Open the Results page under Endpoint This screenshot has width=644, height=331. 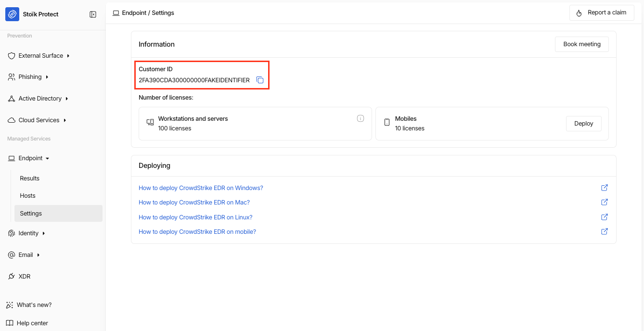(x=30, y=178)
